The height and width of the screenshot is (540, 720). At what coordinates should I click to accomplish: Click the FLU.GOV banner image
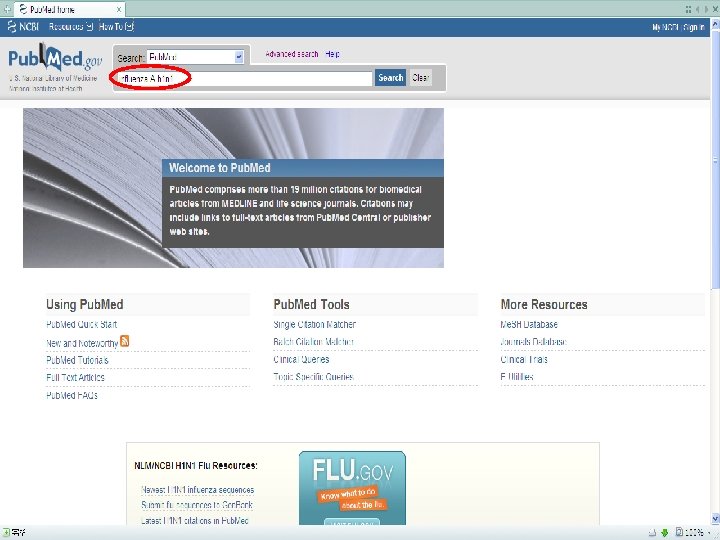(x=352, y=488)
